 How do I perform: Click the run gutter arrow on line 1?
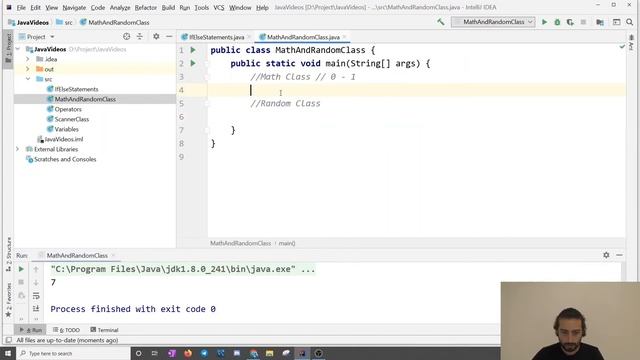click(x=193, y=50)
